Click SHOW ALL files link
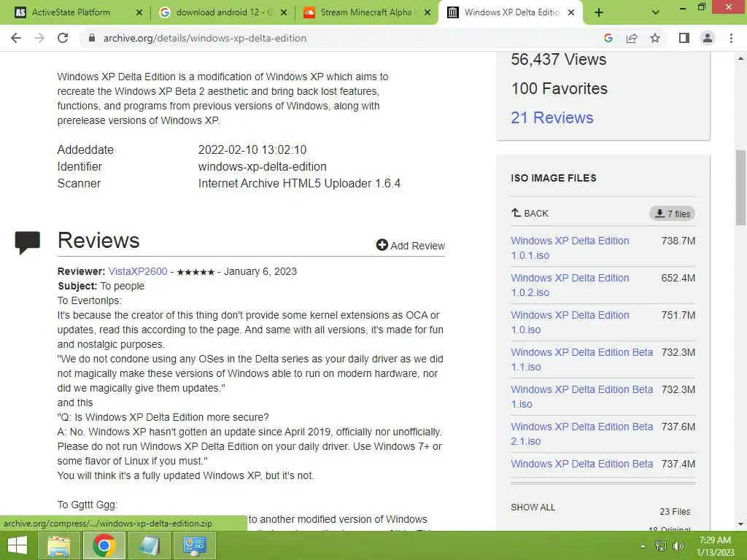 (x=533, y=507)
